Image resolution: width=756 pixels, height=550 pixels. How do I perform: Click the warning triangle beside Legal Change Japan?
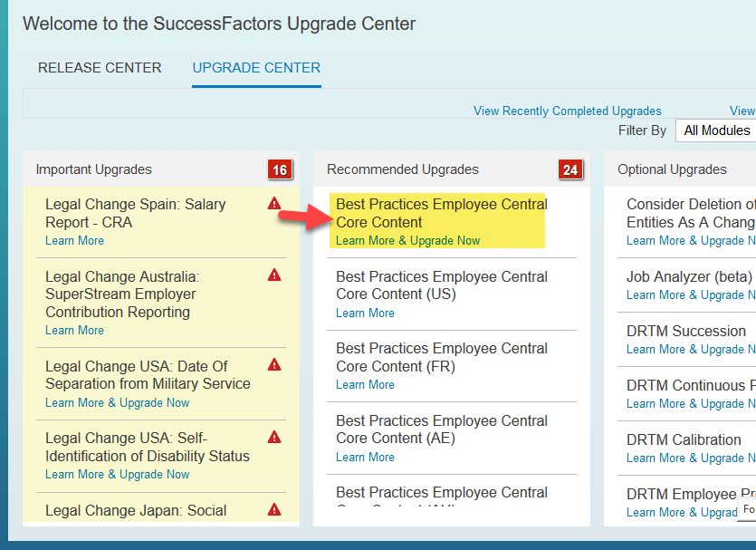tap(274, 509)
